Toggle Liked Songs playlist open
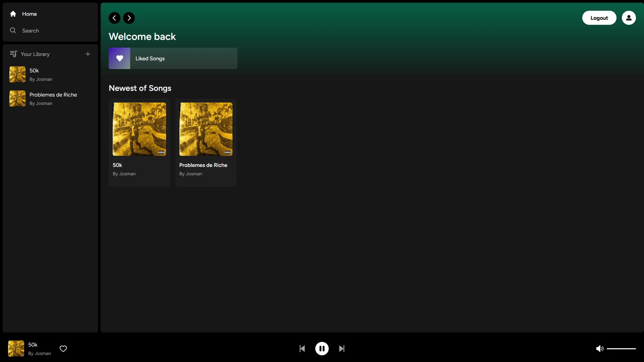Viewport: 644px width, 362px height. [172, 58]
